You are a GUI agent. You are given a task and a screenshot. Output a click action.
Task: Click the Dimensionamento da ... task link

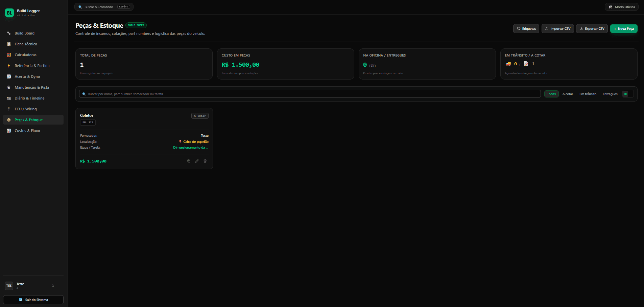[191, 148]
